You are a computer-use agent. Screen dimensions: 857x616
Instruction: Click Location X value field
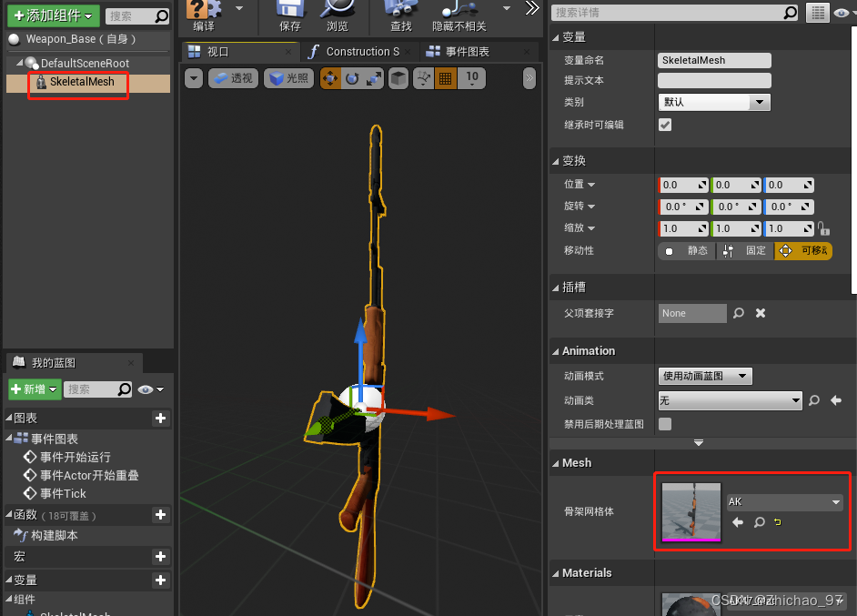point(683,186)
